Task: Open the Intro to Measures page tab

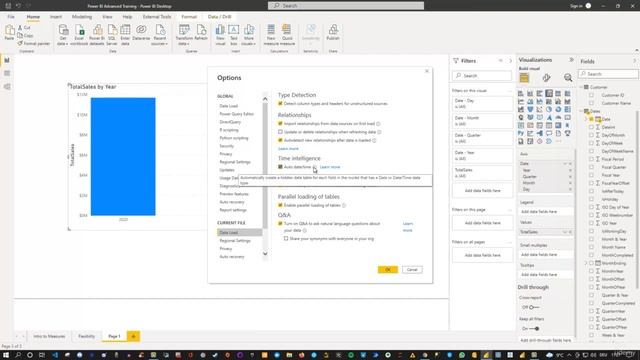Action: (49, 336)
